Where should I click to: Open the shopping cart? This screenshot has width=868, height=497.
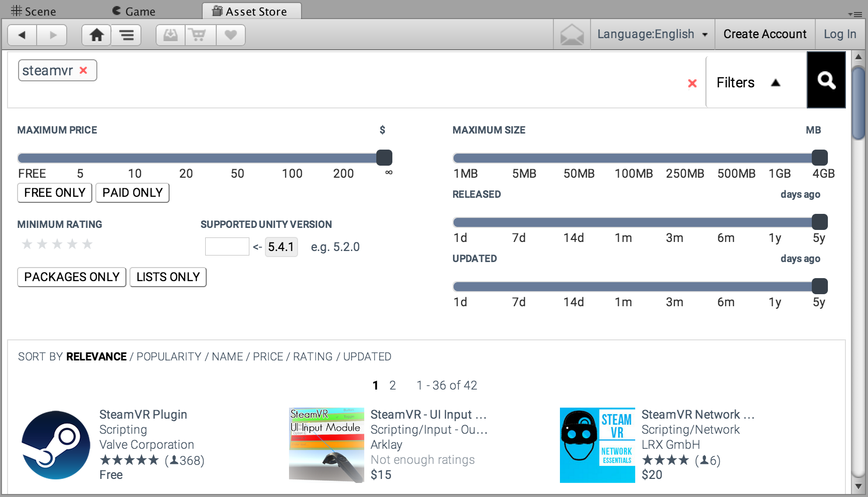pyautogui.click(x=201, y=35)
